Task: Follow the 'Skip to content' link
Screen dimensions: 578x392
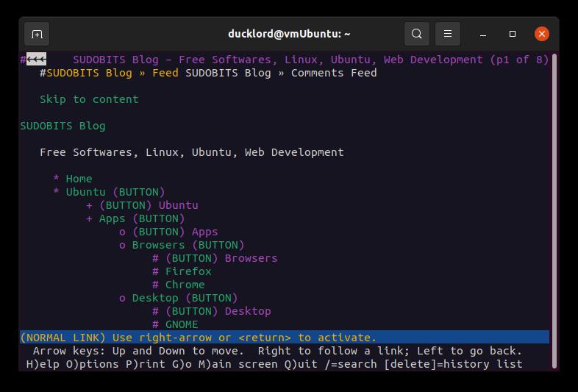Action: pyautogui.click(x=89, y=99)
